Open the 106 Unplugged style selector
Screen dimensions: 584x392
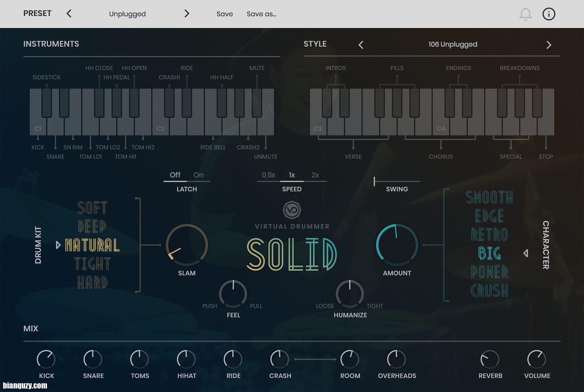[453, 44]
